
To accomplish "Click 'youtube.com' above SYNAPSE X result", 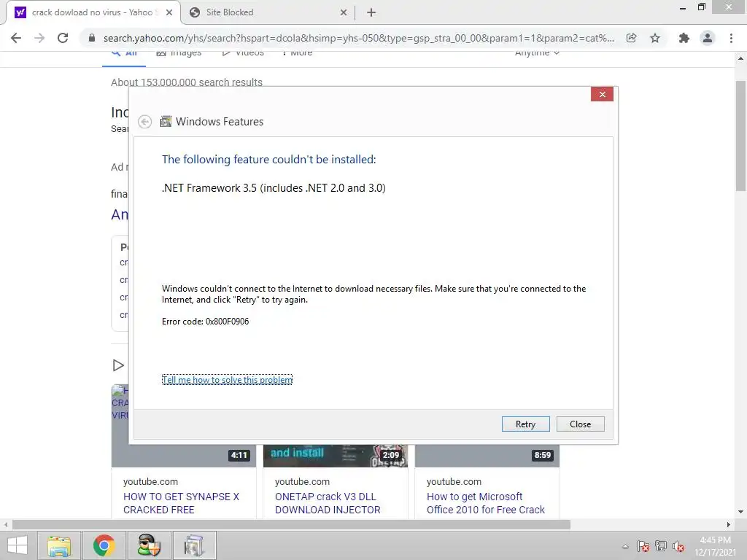I will click(150, 481).
